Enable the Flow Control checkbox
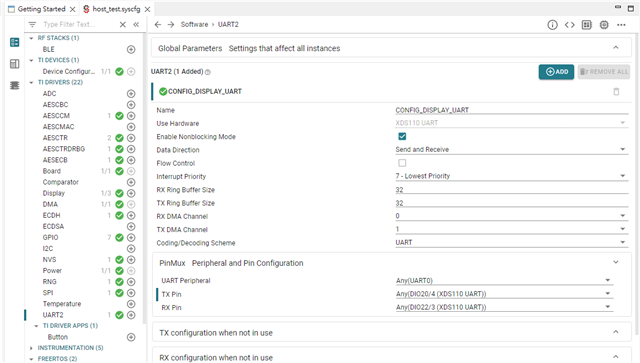640x363 pixels. (x=402, y=163)
